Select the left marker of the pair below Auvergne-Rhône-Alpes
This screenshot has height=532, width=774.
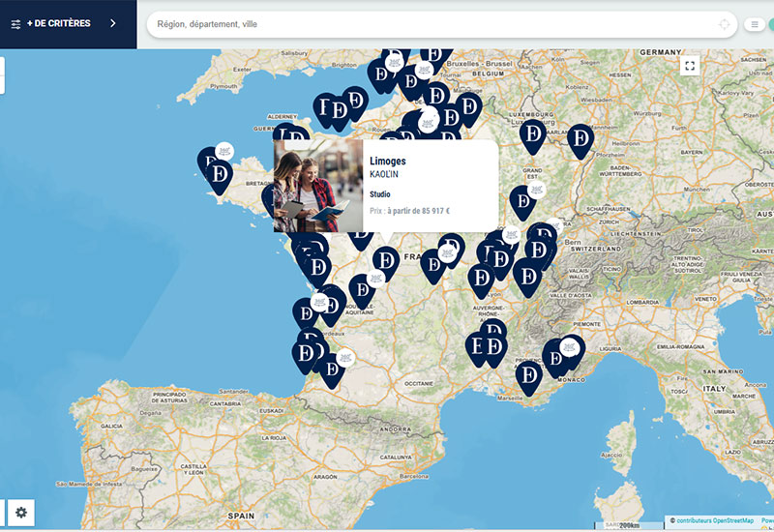477,347
